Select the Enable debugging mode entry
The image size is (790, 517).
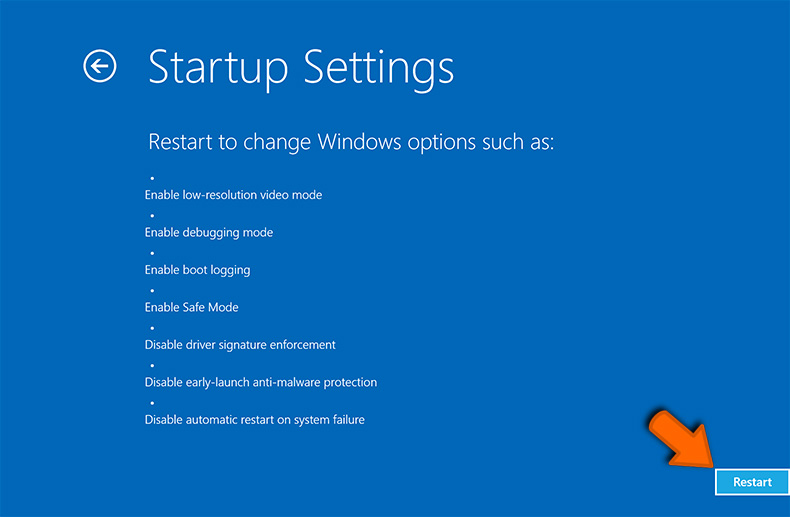click(x=208, y=232)
